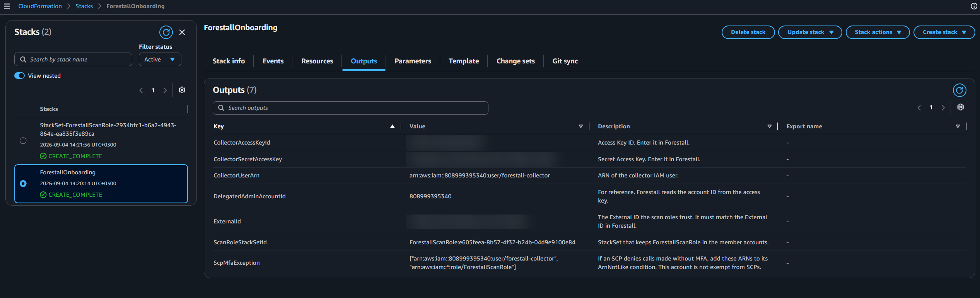Image resolution: width=980 pixels, height=298 pixels.
Task: Close the Stacks side panel
Action: click(182, 32)
